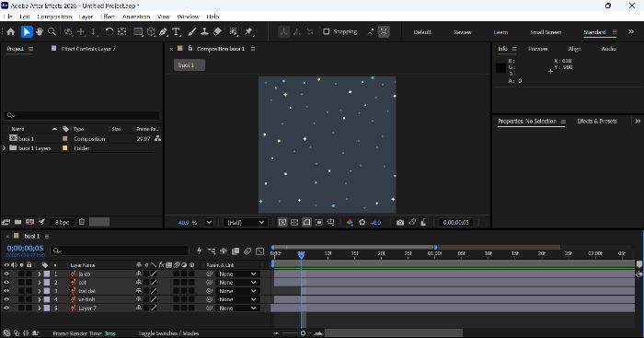Select the Hand tool

pos(40,31)
